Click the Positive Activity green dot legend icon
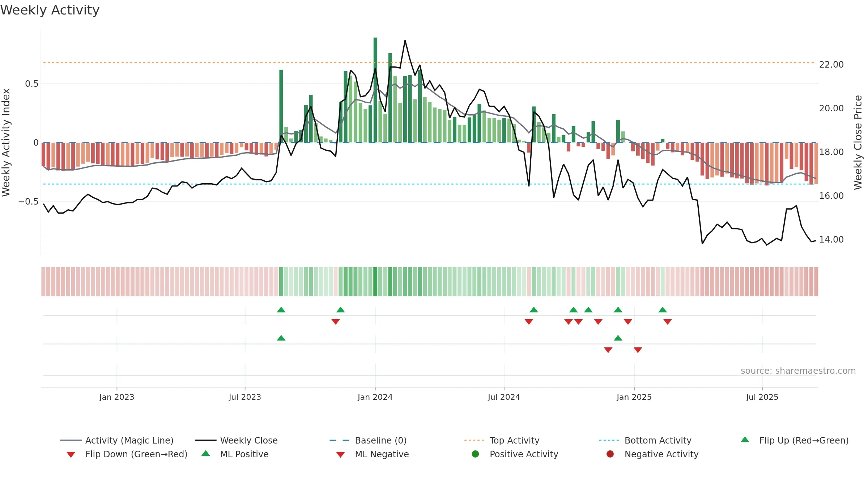The height and width of the screenshot is (488, 868). pyautogui.click(x=475, y=454)
